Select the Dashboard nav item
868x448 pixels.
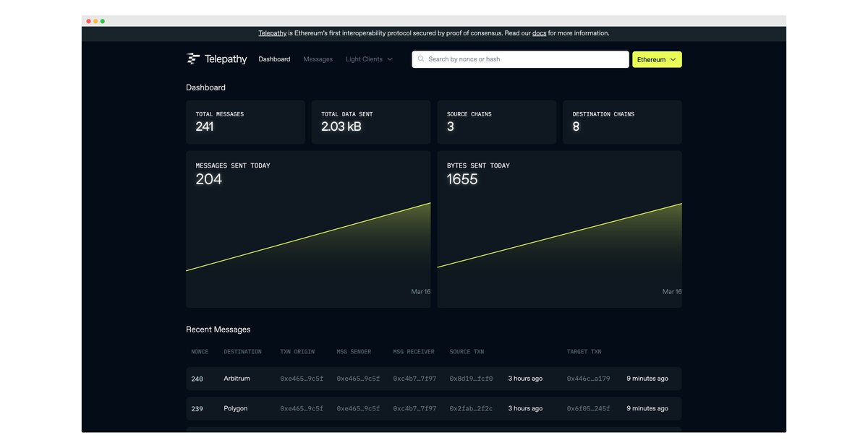tap(274, 59)
